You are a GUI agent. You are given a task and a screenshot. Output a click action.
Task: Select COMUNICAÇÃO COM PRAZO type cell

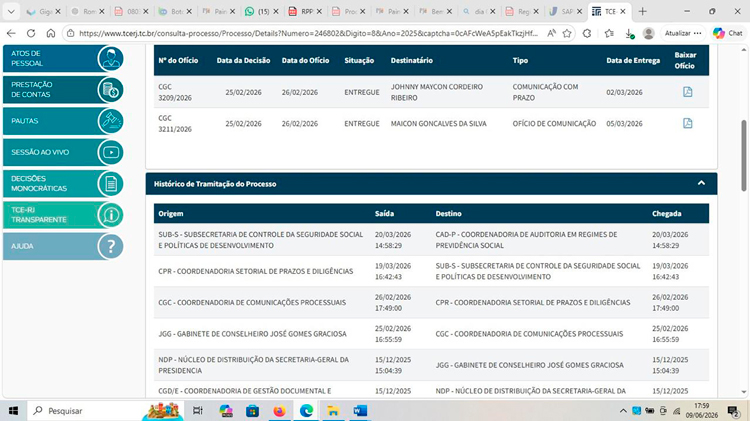[x=545, y=92]
